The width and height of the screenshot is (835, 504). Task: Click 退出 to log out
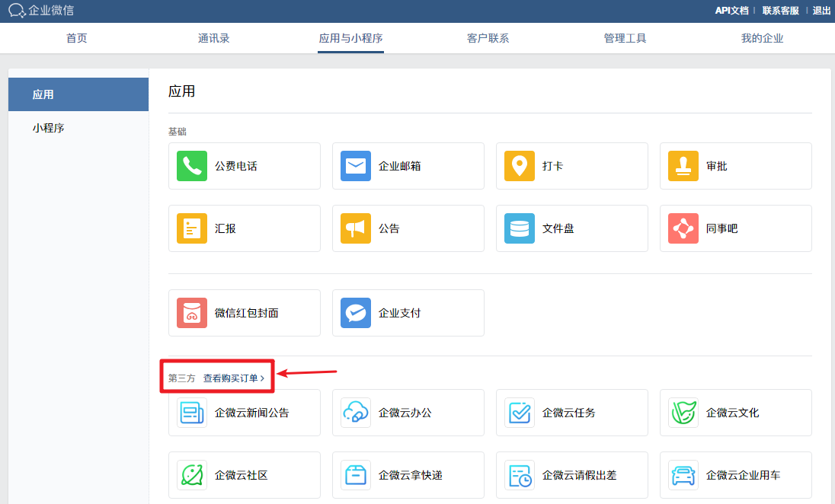click(821, 11)
